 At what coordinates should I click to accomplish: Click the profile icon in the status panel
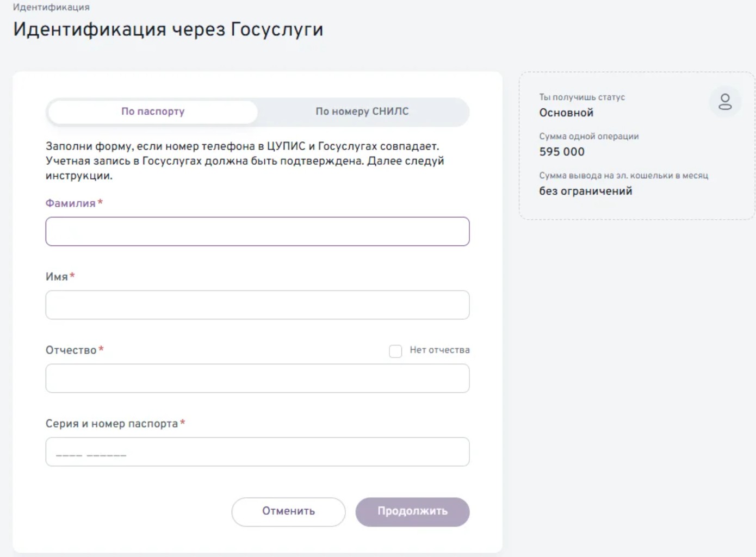(726, 102)
